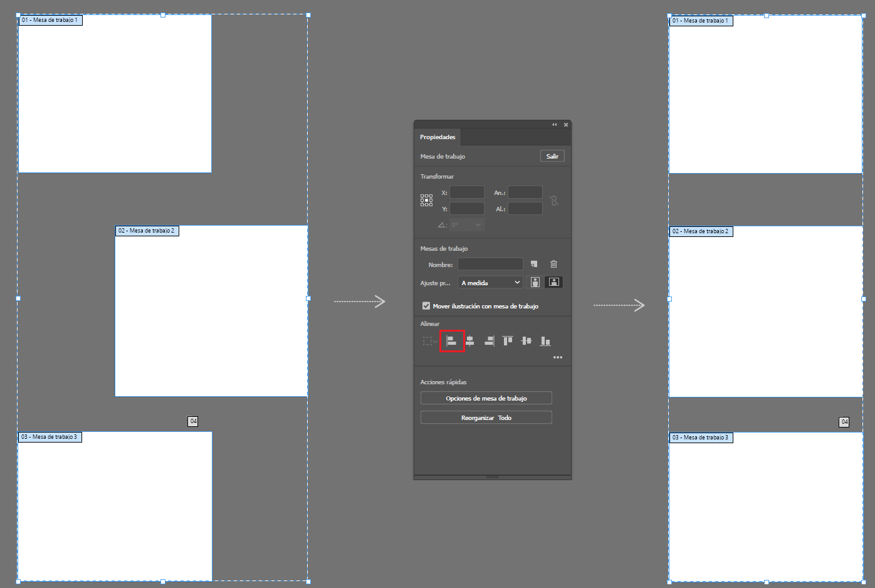Toggle landscape artboard orientation
The height and width of the screenshot is (588, 875).
[553, 282]
